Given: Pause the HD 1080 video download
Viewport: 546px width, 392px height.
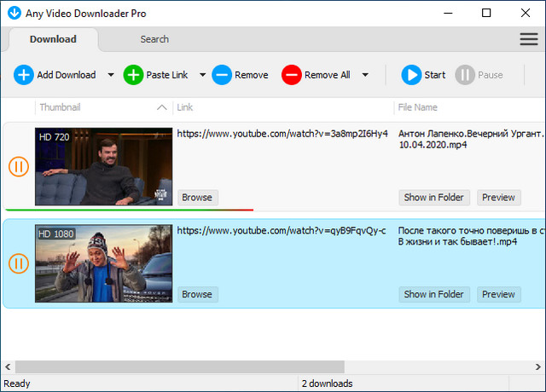Looking at the screenshot, I should coord(19,263).
